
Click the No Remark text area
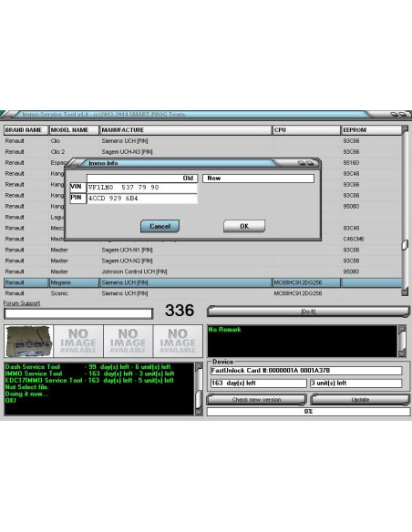(302, 341)
